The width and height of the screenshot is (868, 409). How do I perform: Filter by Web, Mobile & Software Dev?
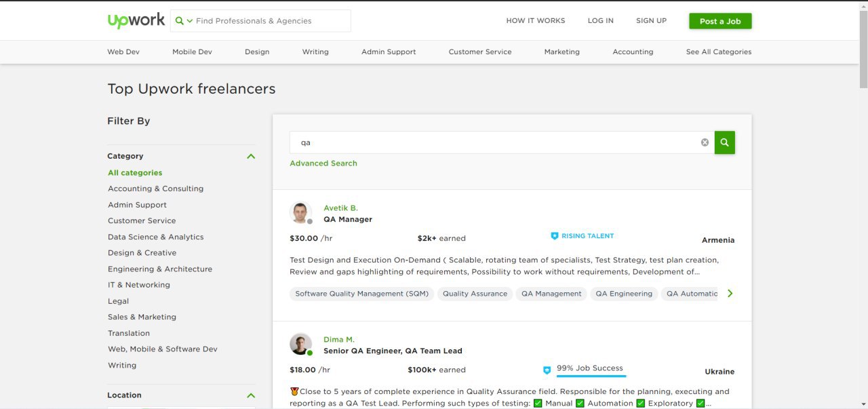[163, 349]
